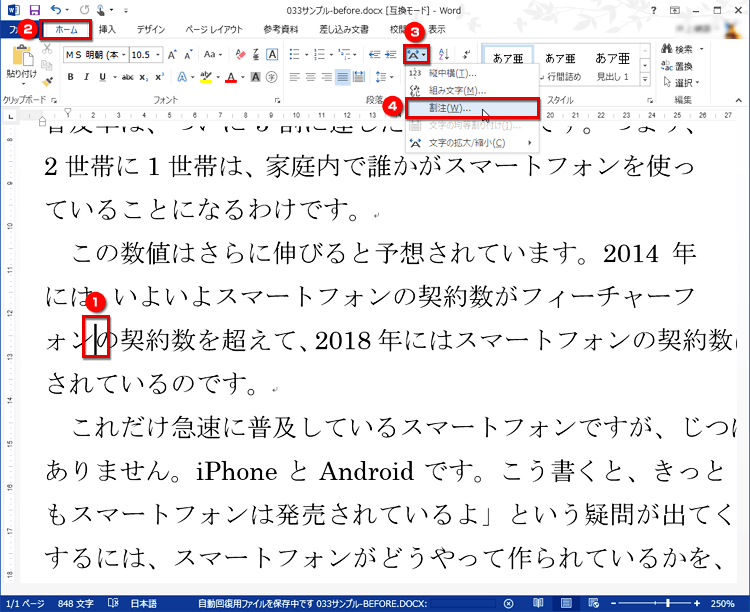Click the Align Left icon
Viewport: 750px width, 612px height.
pyautogui.click(x=295, y=77)
